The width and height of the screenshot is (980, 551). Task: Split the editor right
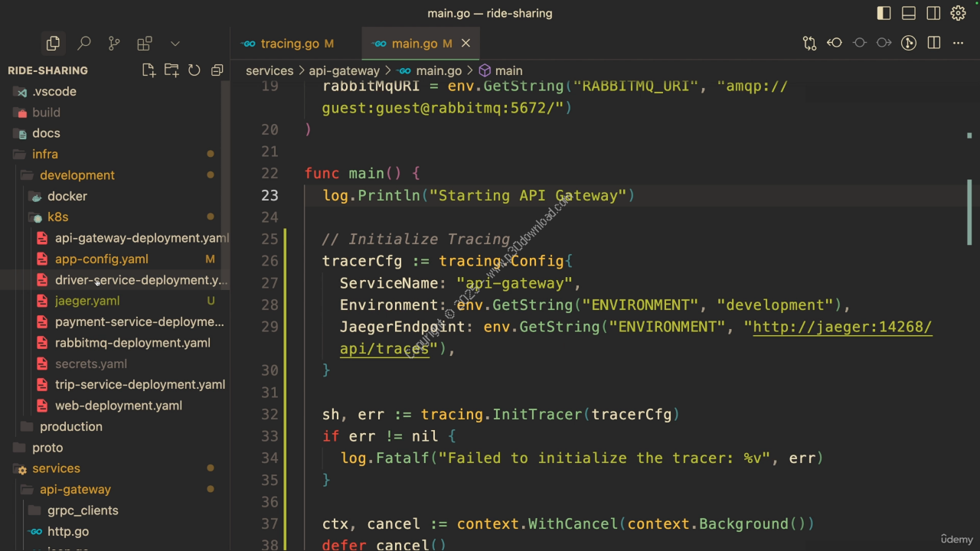pos(933,44)
